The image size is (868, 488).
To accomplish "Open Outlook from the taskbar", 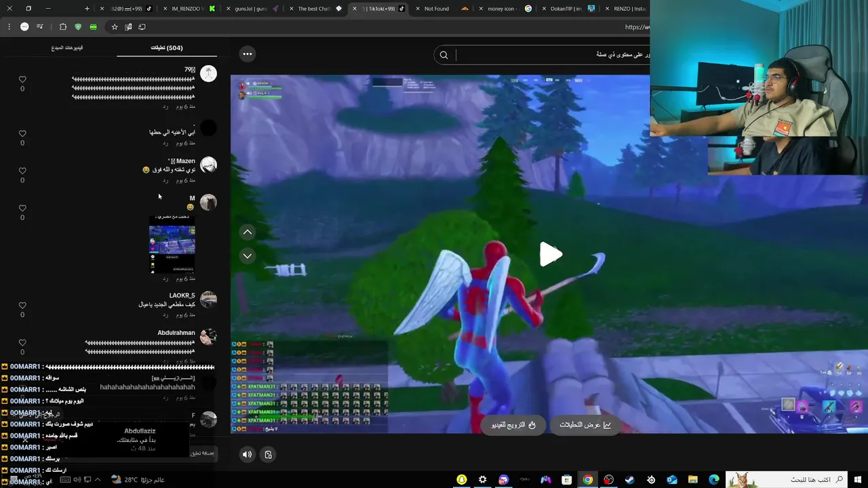I will pyautogui.click(x=672, y=480).
